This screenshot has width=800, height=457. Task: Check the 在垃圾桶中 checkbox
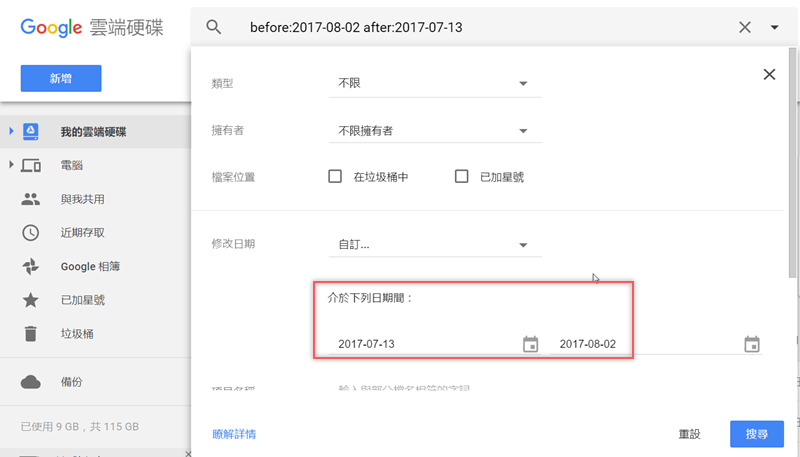(335, 176)
